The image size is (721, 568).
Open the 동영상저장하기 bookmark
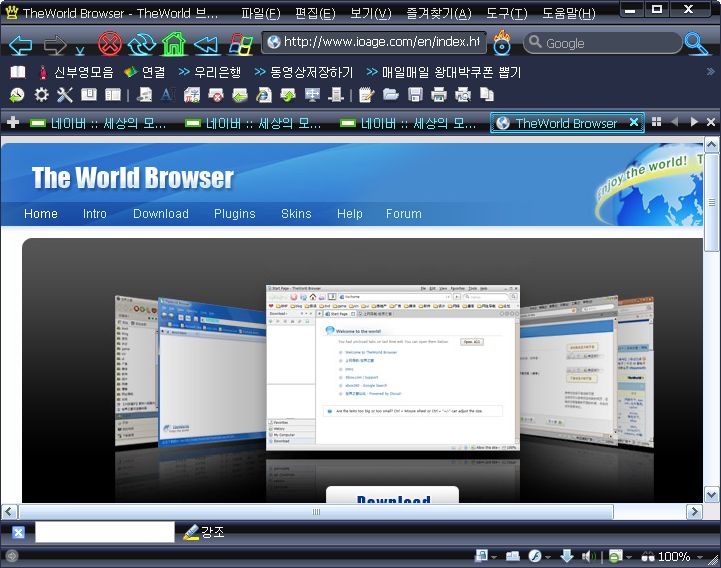pyautogui.click(x=304, y=72)
